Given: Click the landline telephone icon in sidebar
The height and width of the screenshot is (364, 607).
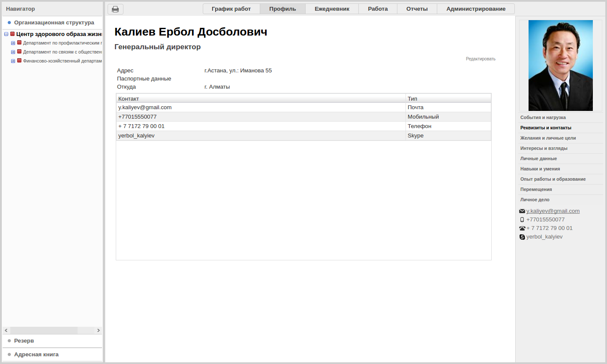Looking at the screenshot, I should [x=522, y=228].
